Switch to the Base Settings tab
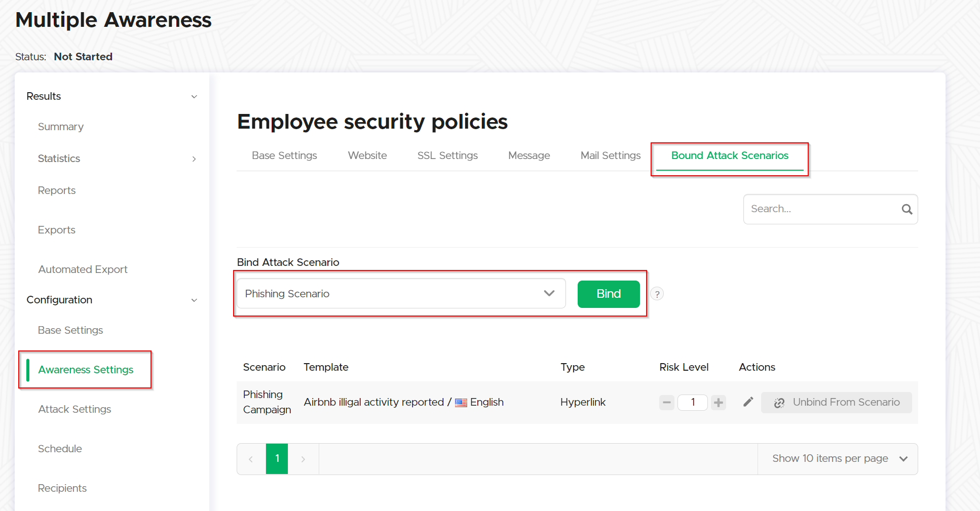This screenshot has height=511, width=980. click(284, 155)
